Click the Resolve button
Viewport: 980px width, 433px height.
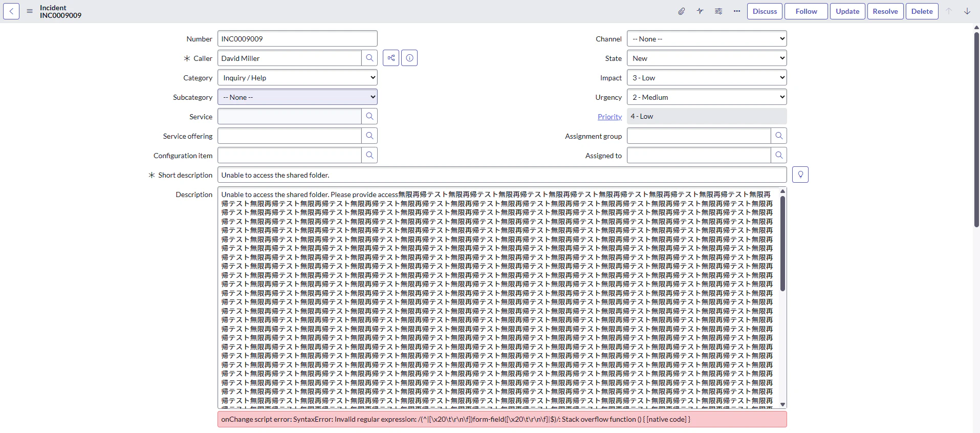coord(885,11)
